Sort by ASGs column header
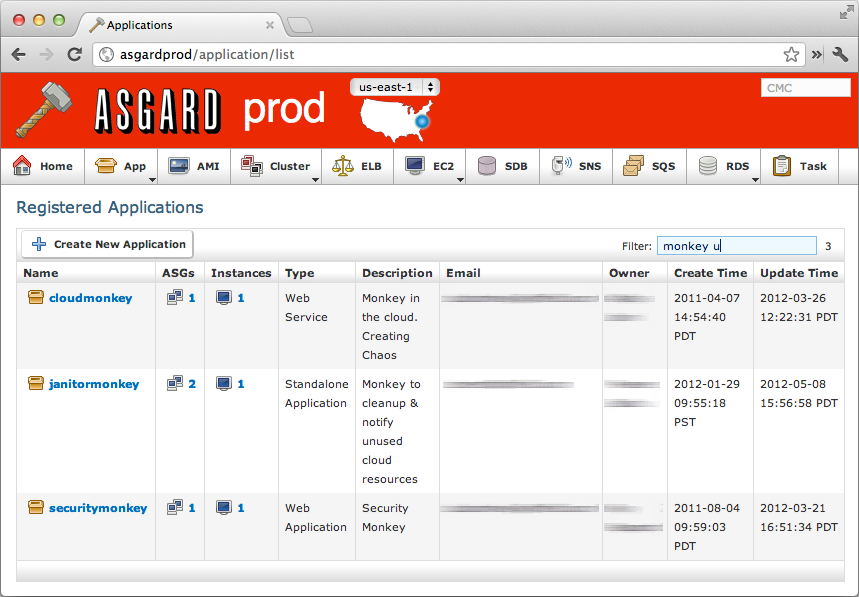This screenshot has height=597, width=859. click(x=178, y=273)
